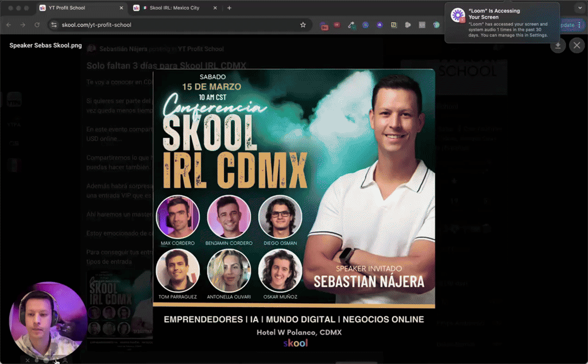Viewport: 588px width, 364px height.
Task: Open the Chrome three-dot menu
Action: [x=580, y=25]
